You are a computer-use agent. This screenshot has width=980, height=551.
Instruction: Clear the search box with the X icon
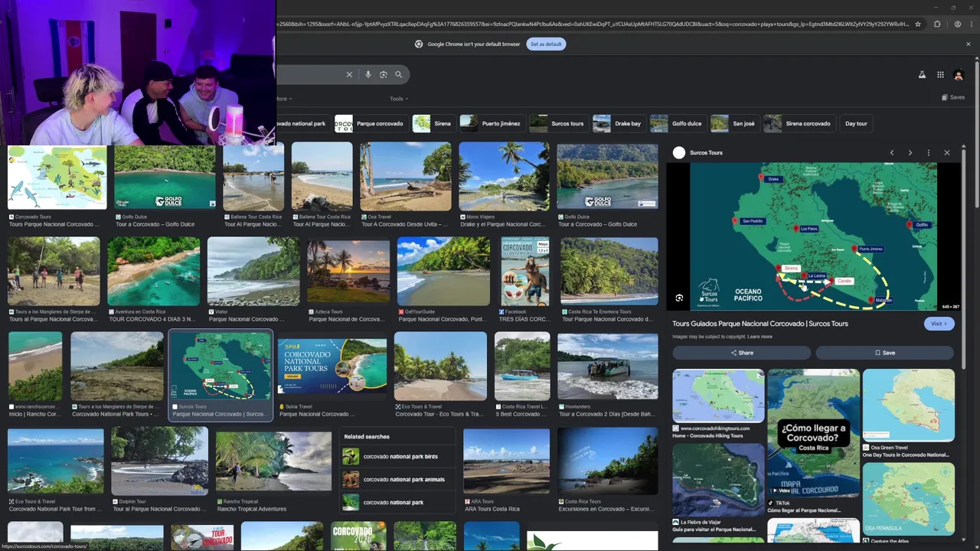[349, 74]
